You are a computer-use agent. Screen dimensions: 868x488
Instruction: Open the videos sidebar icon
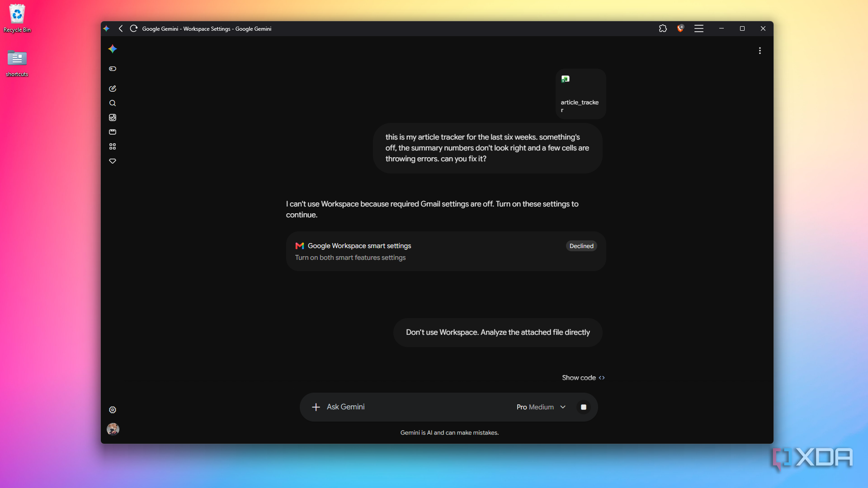tap(113, 132)
